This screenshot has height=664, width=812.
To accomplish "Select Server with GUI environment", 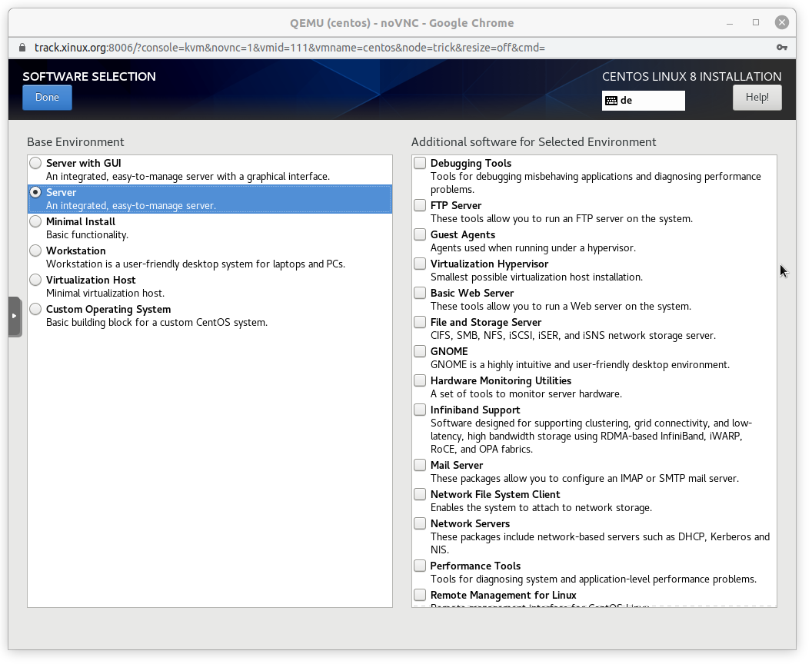I will (36, 164).
